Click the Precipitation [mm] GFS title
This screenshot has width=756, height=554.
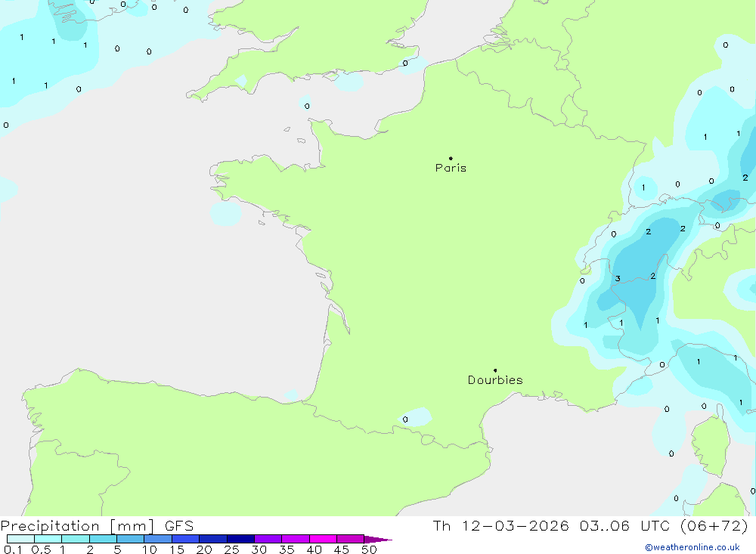tap(97, 526)
